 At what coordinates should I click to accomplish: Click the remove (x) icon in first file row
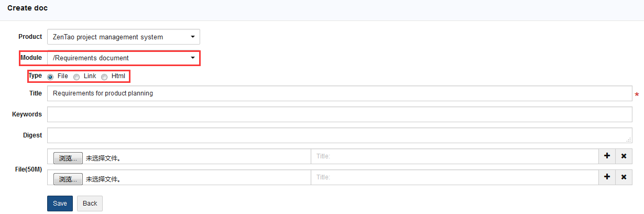(624, 156)
